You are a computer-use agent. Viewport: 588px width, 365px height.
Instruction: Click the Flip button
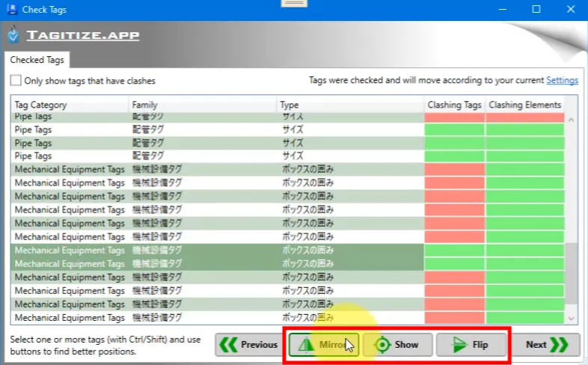tap(471, 345)
